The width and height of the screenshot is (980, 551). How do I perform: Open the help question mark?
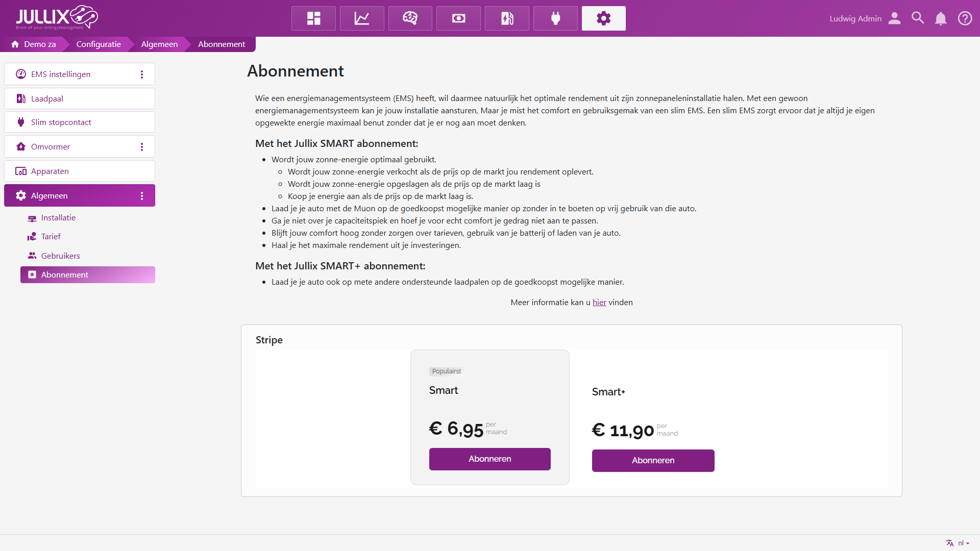(x=965, y=18)
